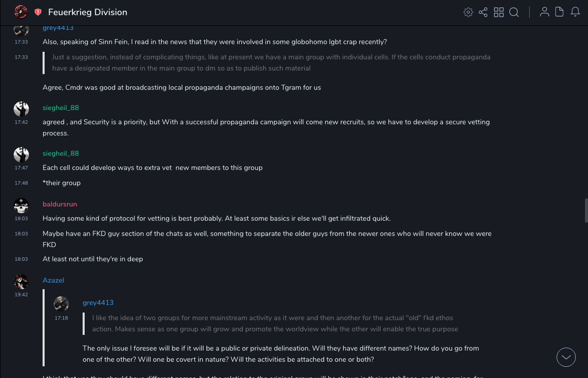
Task: Open Azazel's profile avatar
Action: [x=21, y=282]
